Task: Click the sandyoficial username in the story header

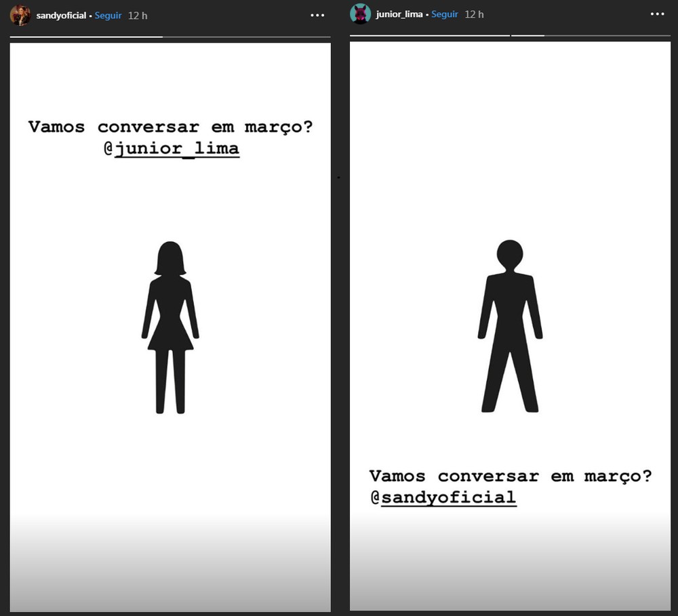Action: tap(61, 15)
